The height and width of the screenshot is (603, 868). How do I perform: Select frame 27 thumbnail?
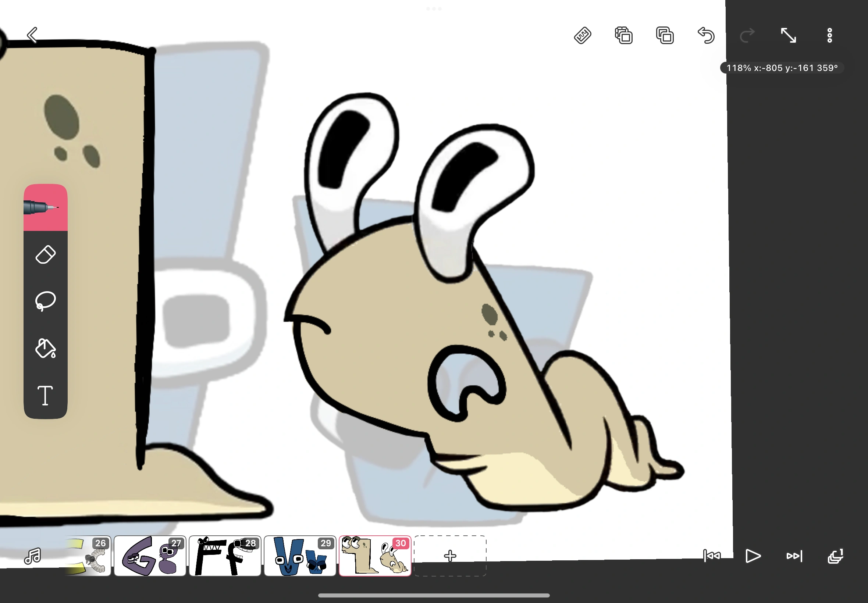coord(150,556)
